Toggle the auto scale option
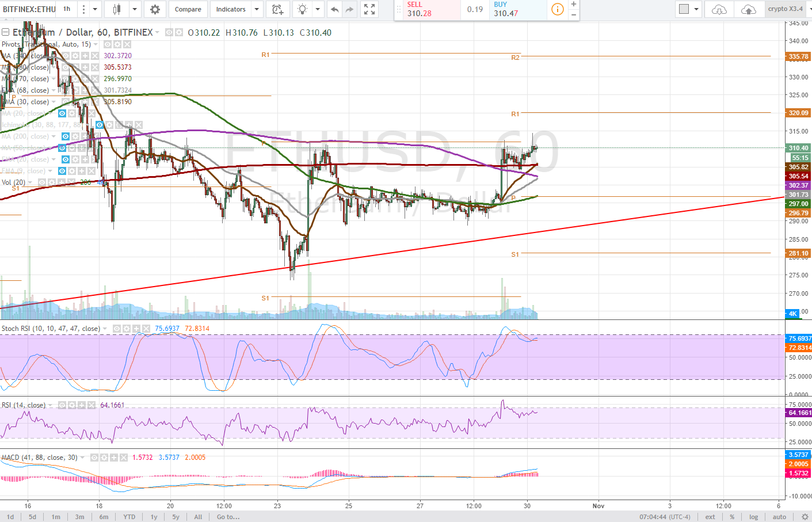This screenshot has width=812, height=522. coord(779,517)
